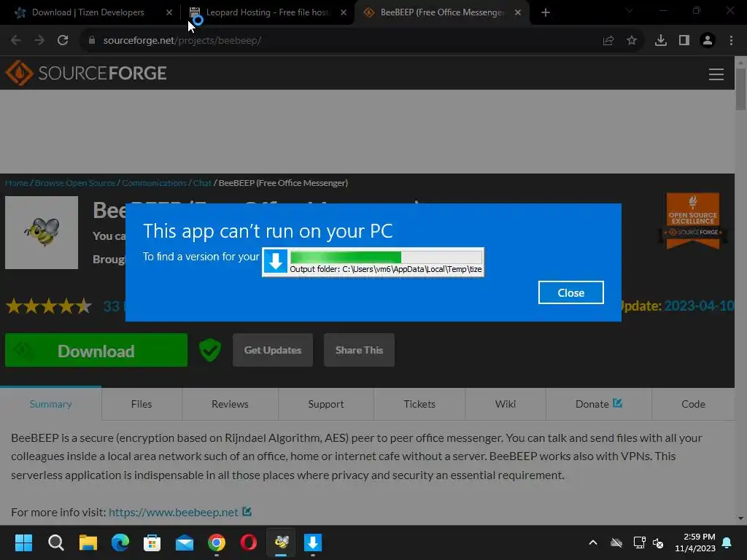Go forward in browser history
747x560 pixels.
pos(39,41)
